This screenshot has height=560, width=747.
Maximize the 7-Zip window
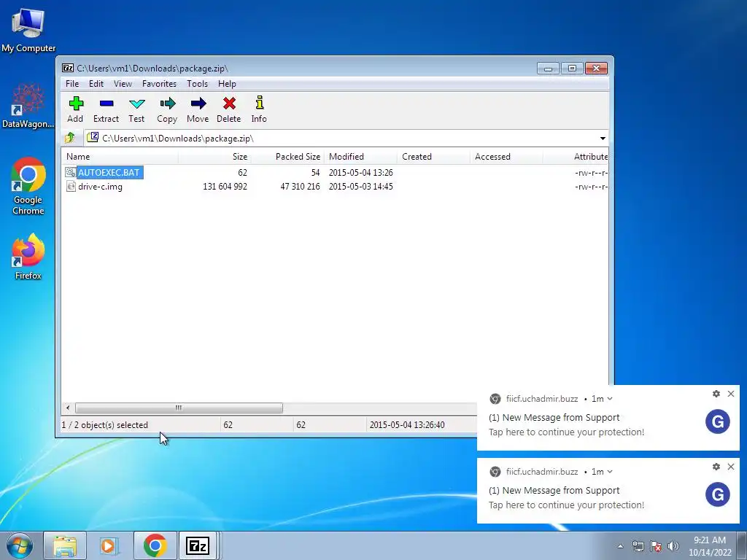(x=572, y=69)
